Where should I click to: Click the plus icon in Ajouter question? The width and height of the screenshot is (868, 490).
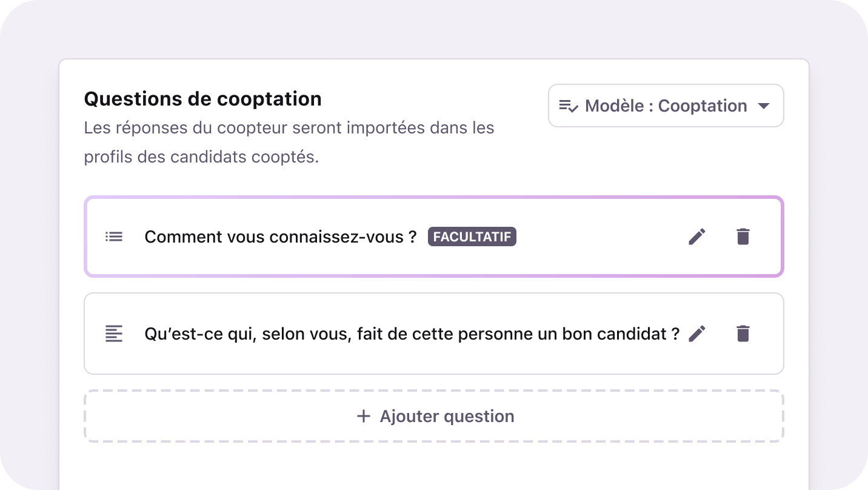tap(363, 417)
